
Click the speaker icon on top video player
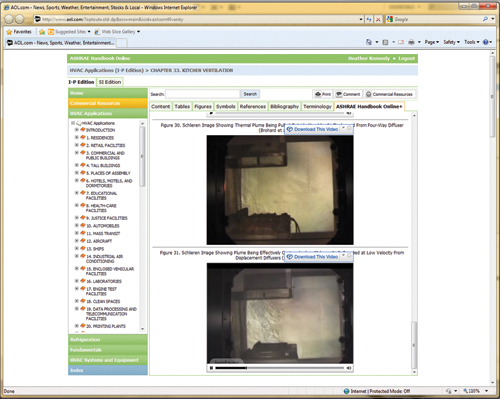(349, 113)
